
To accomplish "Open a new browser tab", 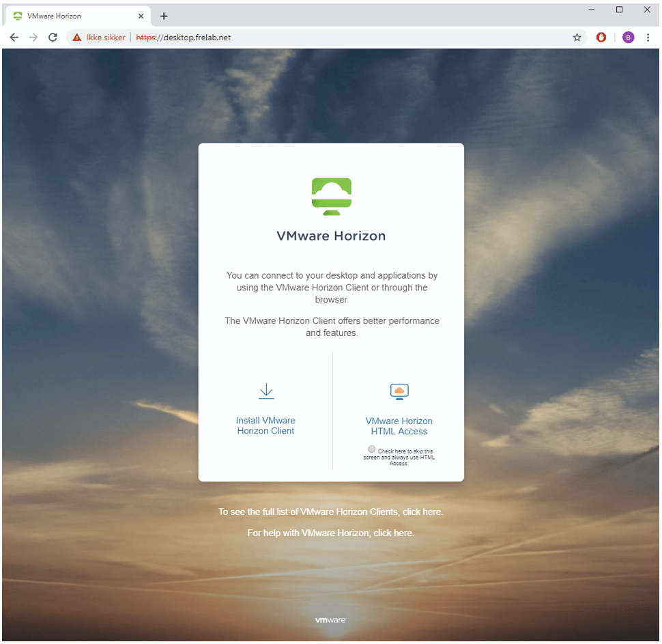I will (x=162, y=15).
